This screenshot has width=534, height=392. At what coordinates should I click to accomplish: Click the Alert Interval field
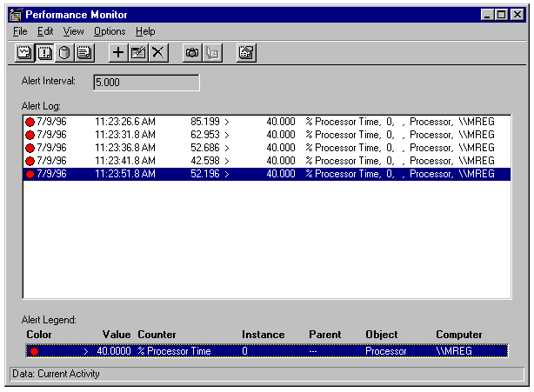coord(145,83)
